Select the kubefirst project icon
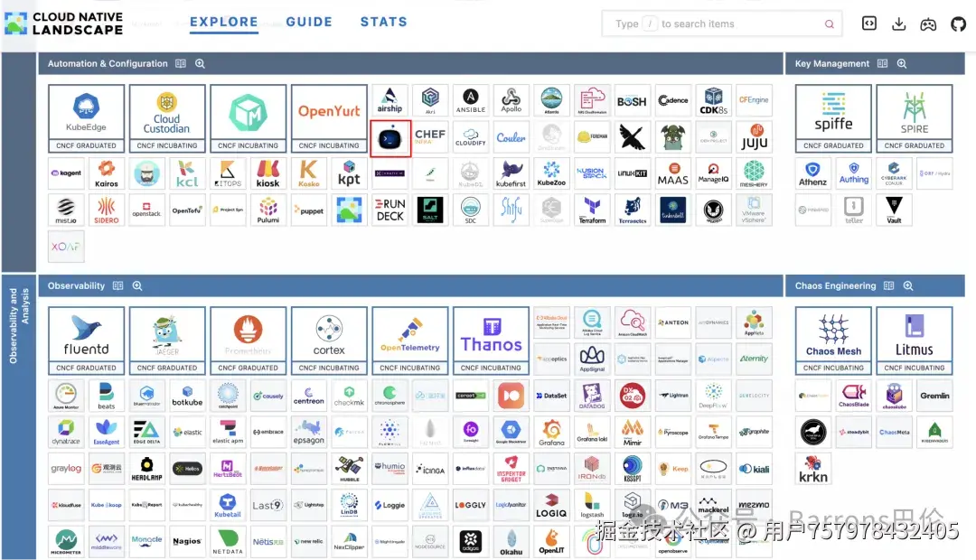This screenshot has height=560, width=976. 511,173
